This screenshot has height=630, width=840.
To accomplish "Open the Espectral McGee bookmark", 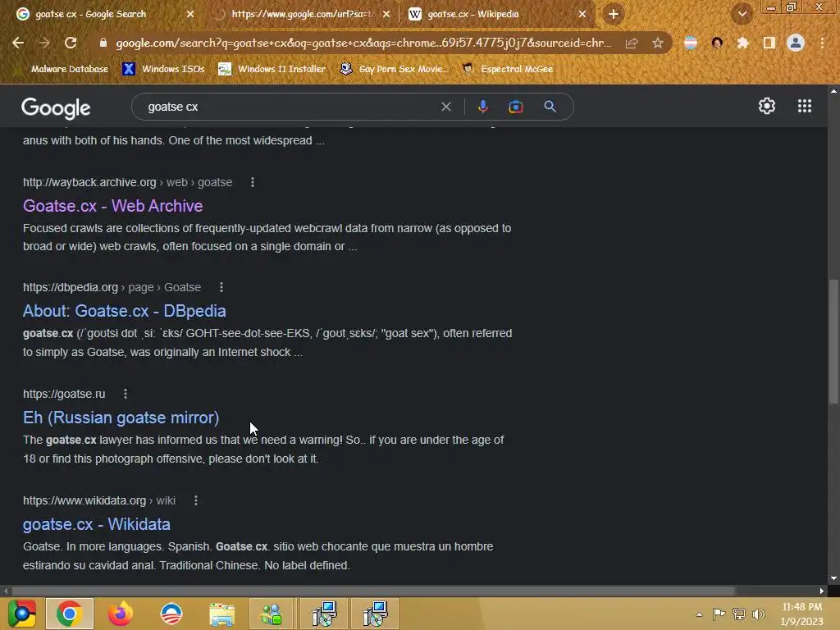I will (x=507, y=69).
